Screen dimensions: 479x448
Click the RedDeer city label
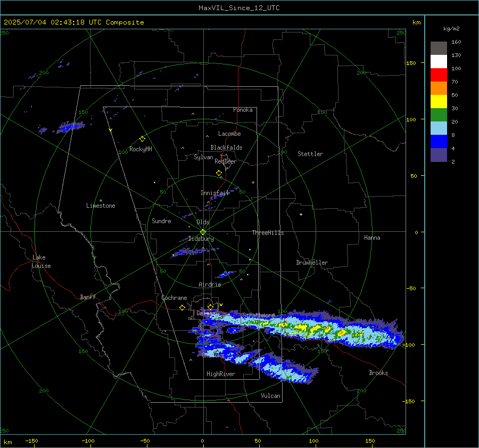[226, 161]
